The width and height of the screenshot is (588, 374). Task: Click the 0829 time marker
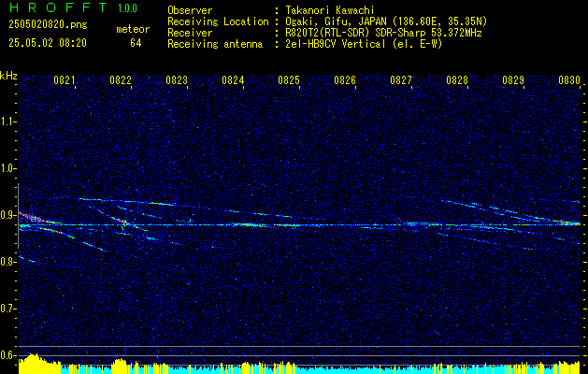click(x=513, y=79)
